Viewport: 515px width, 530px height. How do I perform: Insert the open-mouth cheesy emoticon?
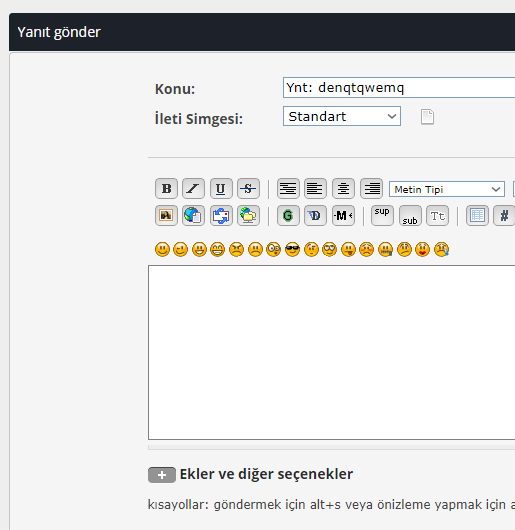click(199, 249)
